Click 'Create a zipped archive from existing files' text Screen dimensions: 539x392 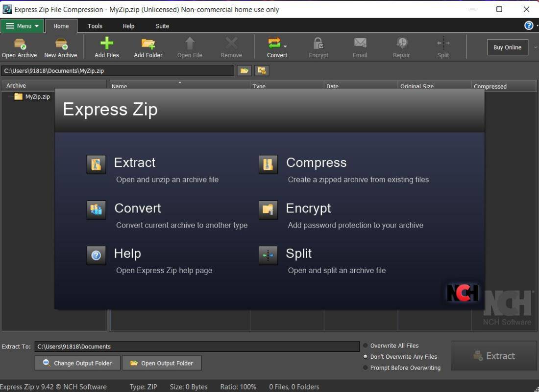(x=358, y=180)
